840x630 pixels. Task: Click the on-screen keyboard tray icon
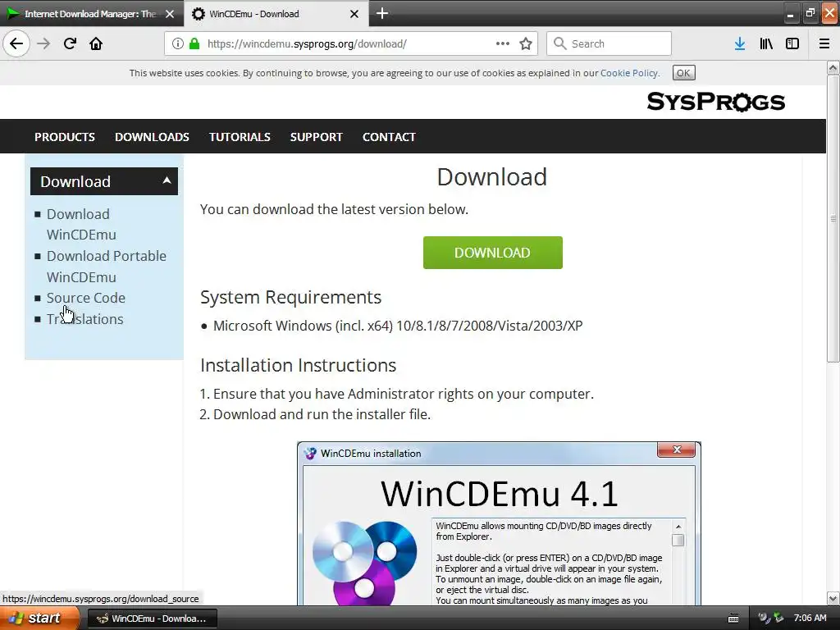pos(733,619)
